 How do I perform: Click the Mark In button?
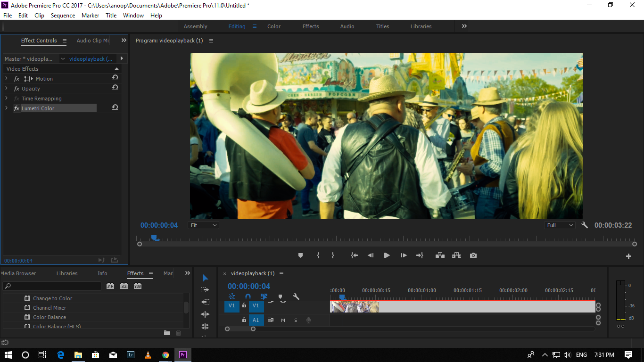tap(318, 255)
